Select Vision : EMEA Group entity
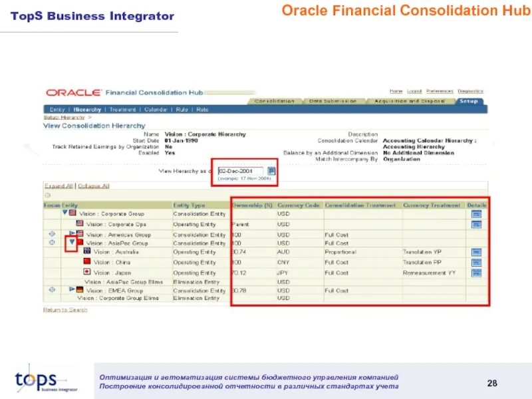This screenshot has width=532, height=399. pos(114,291)
